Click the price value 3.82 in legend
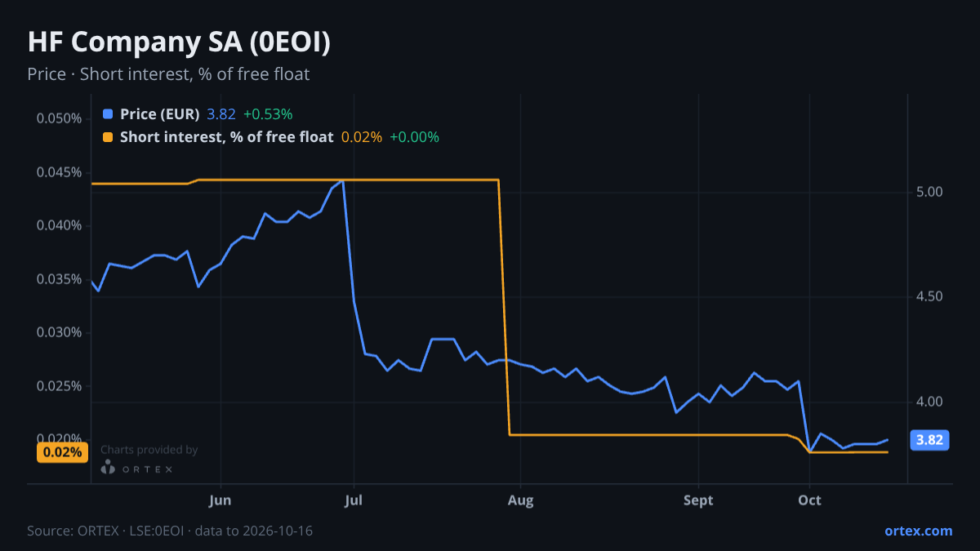Image resolution: width=980 pixels, height=551 pixels. tap(220, 114)
